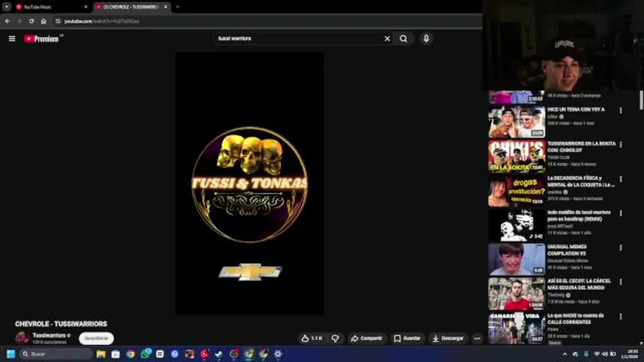This screenshot has height=362, width=644.
Task: Open 'HICE UN TEMA CON YSY A' video title
Action: (576, 109)
